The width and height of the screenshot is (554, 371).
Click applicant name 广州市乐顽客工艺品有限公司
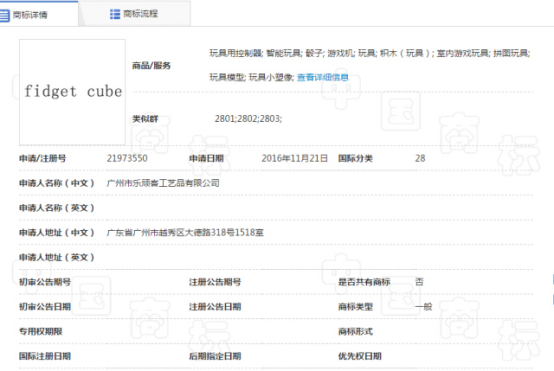(x=163, y=183)
